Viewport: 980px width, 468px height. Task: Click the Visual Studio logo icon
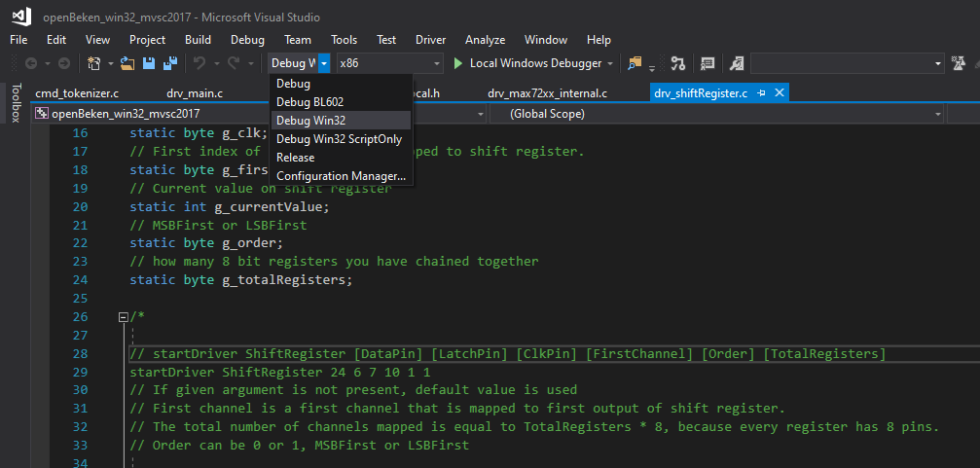(21, 17)
